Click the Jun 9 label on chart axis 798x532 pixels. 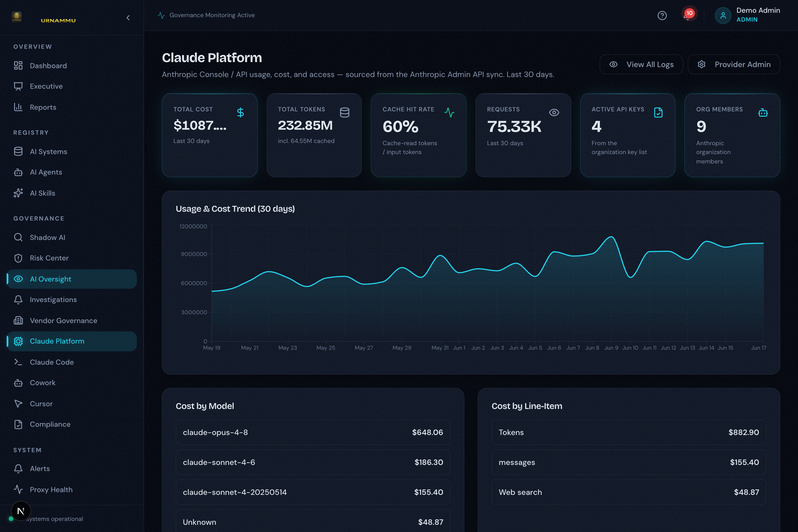click(611, 348)
